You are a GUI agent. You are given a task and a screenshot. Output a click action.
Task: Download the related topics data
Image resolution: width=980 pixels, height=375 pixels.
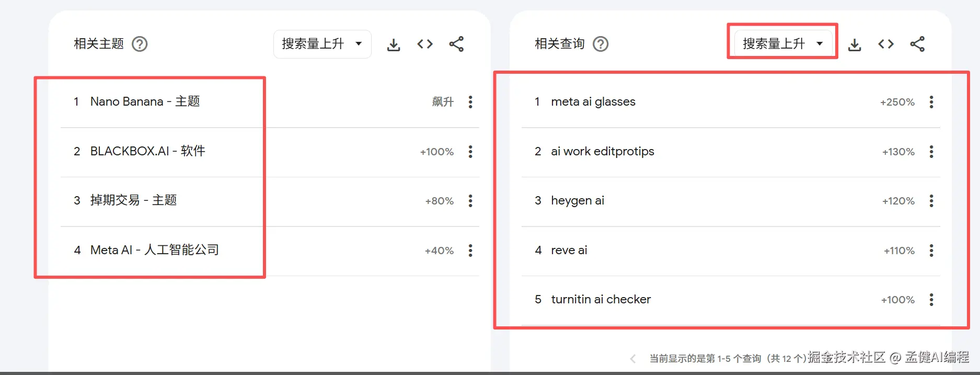[394, 44]
